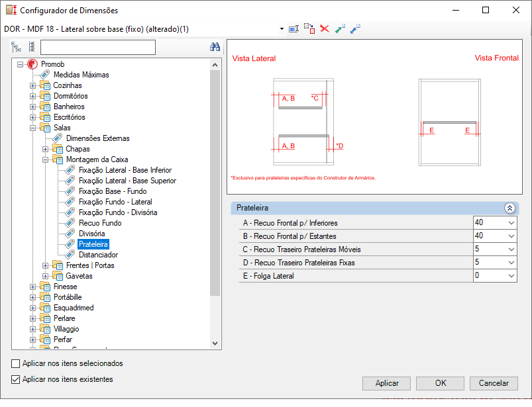Click the folder icon beside Portábille
532x407 pixels.
point(45,297)
